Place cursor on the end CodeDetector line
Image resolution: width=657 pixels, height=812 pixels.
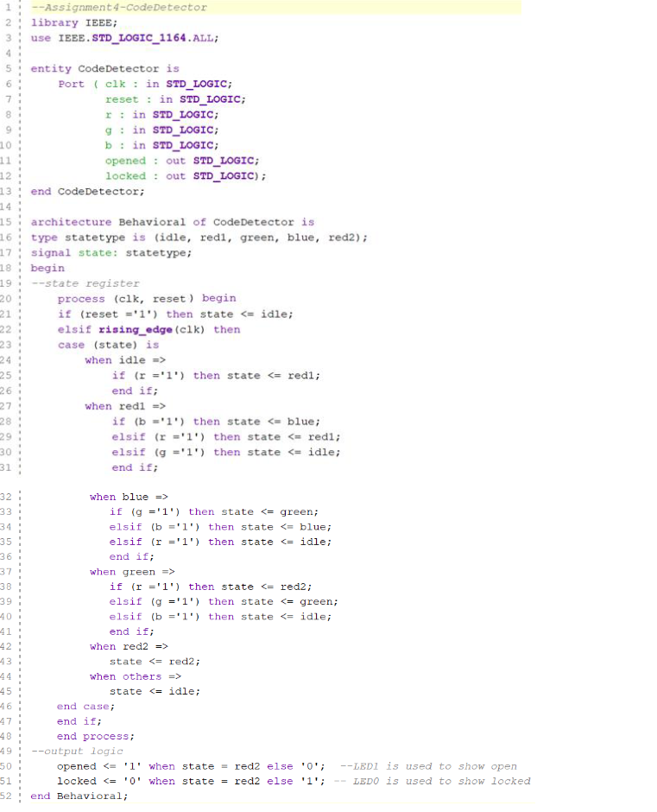pyautogui.click(x=87, y=191)
